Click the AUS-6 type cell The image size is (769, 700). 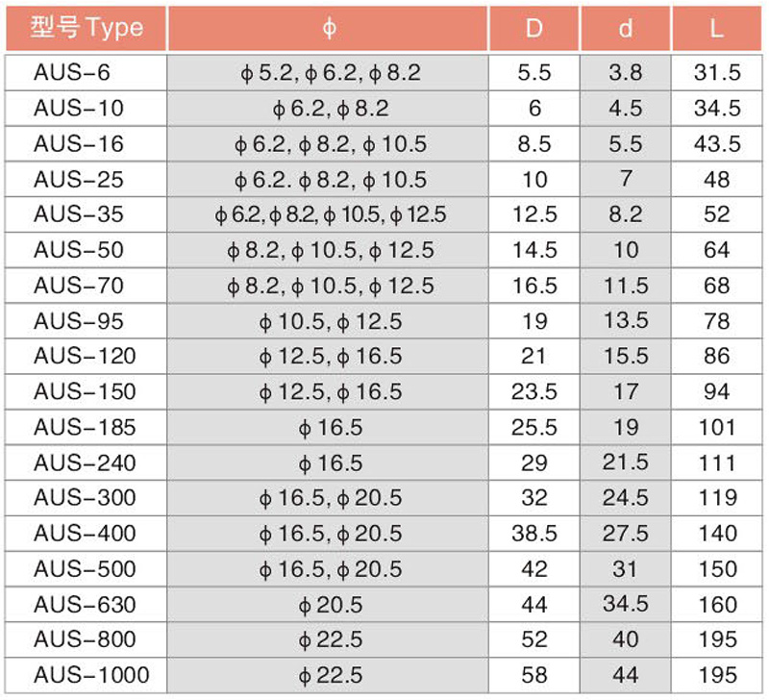click(87, 73)
